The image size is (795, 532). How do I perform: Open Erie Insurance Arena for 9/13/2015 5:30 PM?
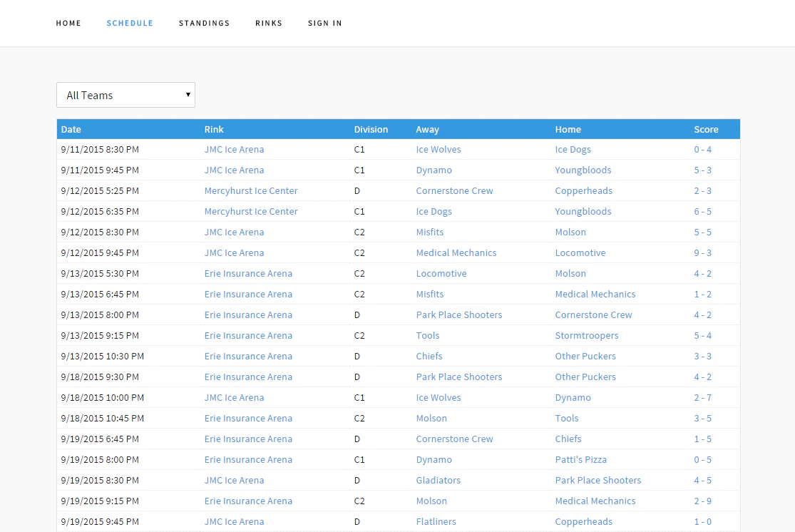248,273
